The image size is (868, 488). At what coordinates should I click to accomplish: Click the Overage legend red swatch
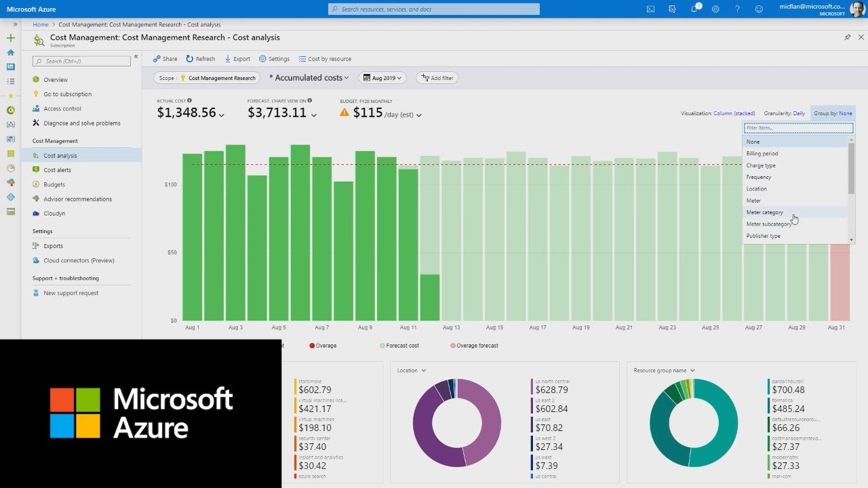(312, 346)
